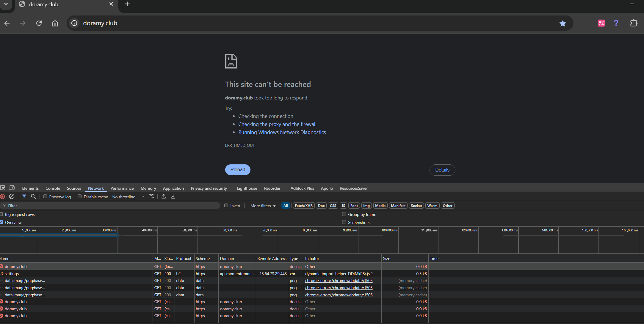Toggle the device toolbar icon
This screenshot has width=644, height=324.
tap(12, 188)
